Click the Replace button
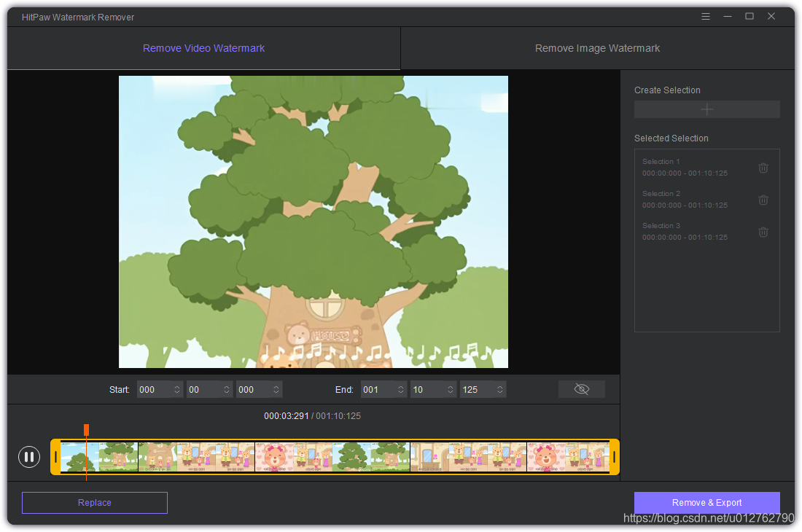802x532 pixels. coord(95,502)
